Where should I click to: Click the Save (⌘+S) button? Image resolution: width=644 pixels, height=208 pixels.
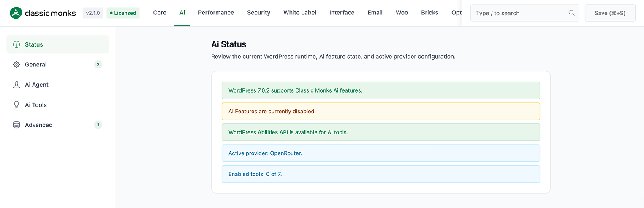click(x=610, y=13)
